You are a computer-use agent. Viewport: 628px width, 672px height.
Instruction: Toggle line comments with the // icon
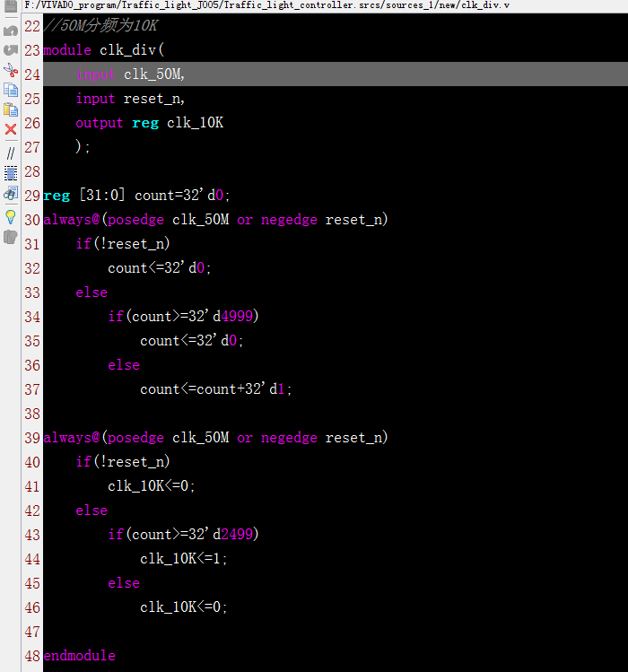click(11, 153)
